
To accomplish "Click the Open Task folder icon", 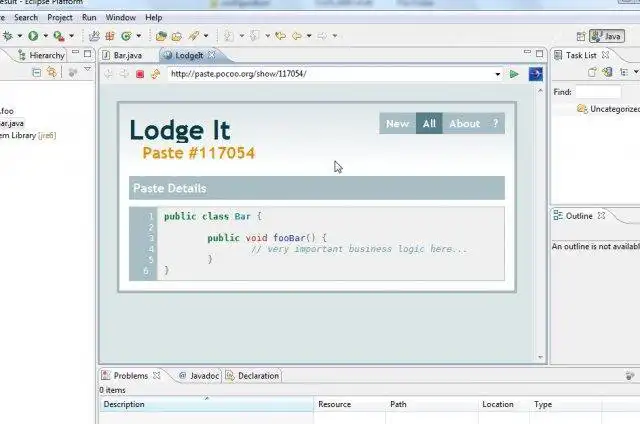I will coord(177,37).
